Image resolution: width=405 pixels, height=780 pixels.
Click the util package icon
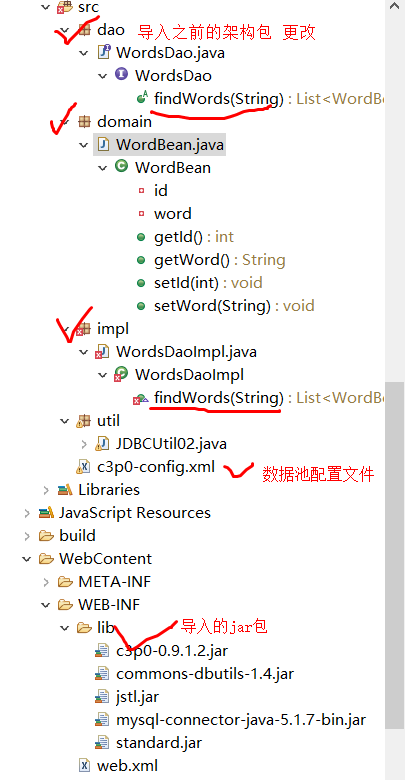(x=83, y=421)
